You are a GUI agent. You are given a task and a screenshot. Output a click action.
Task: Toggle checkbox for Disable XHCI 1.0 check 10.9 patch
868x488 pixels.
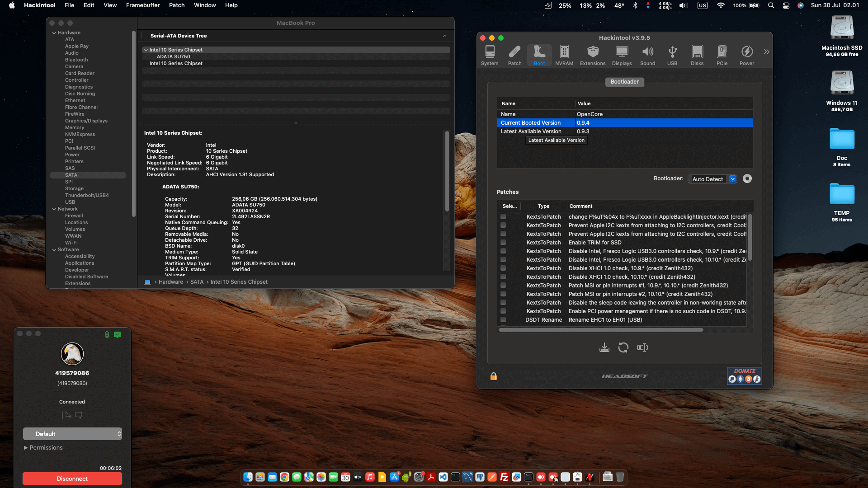503,268
